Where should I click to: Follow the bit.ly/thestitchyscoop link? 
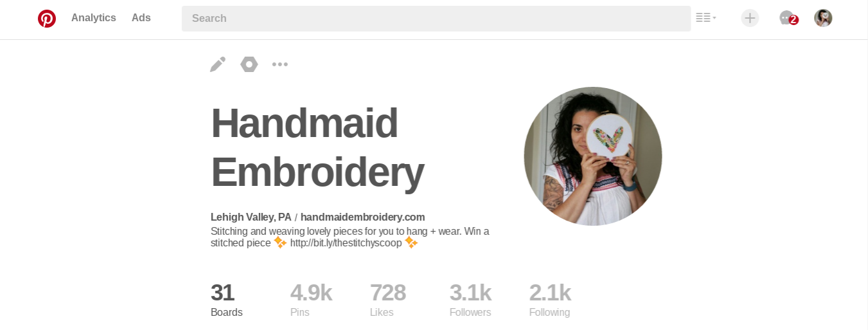coord(346,243)
